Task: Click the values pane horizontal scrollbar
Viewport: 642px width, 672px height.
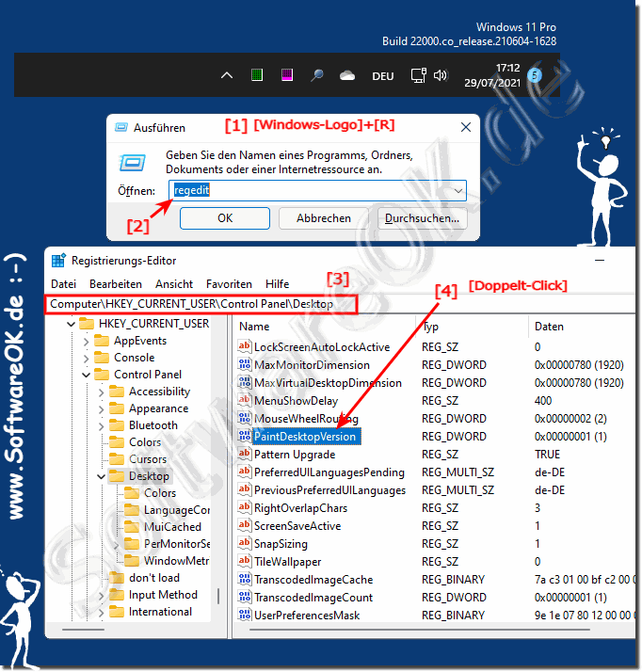Action: [420, 630]
